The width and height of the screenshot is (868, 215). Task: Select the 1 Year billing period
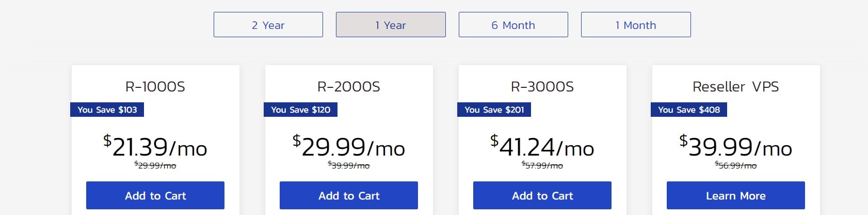(391, 25)
